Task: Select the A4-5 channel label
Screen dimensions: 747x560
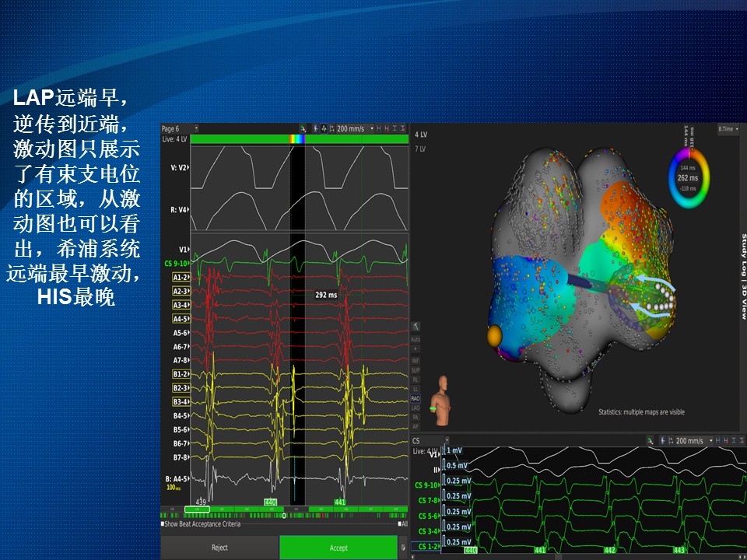Action: pos(181,319)
